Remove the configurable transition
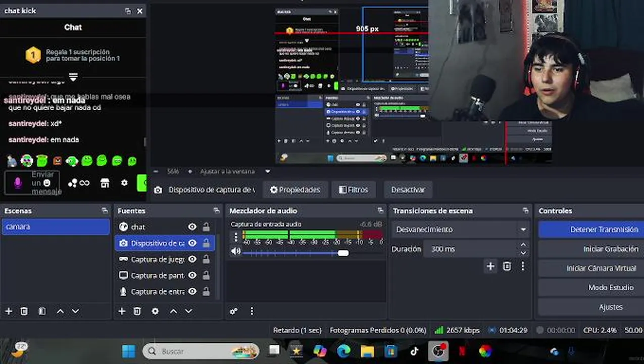Screen dimensions: 644x364 pos(507,266)
